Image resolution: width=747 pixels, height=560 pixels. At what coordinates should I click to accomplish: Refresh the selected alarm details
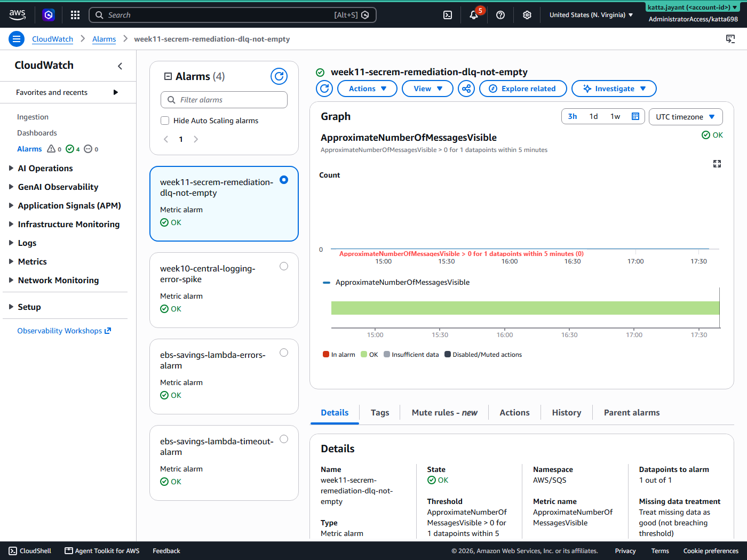coord(324,89)
